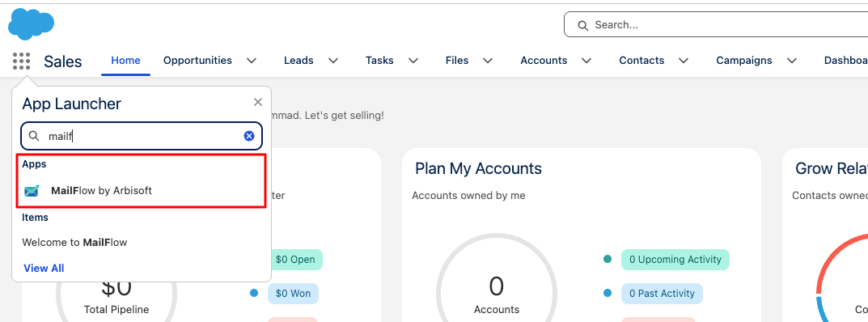The height and width of the screenshot is (322, 868).
Task: Close the App Launcher panel
Action: pyautogui.click(x=258, y=103)
